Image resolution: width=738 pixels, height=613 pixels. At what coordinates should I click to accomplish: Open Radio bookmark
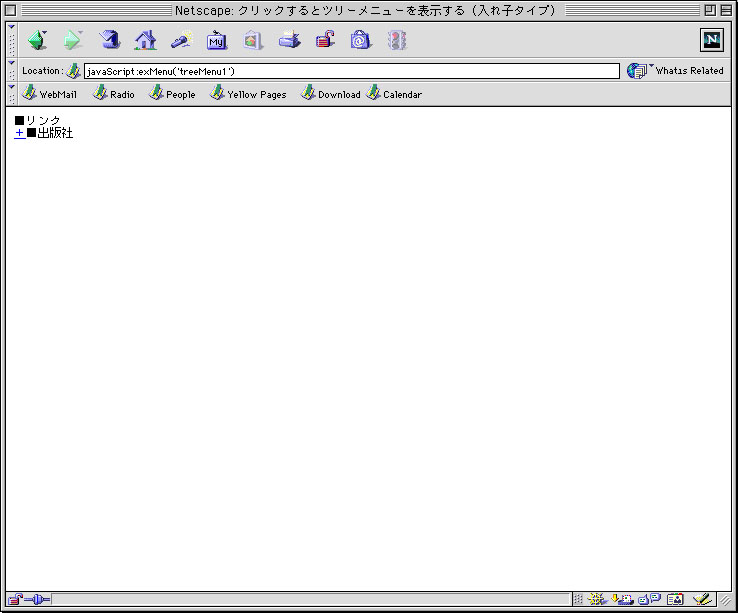tap(113, 93)
